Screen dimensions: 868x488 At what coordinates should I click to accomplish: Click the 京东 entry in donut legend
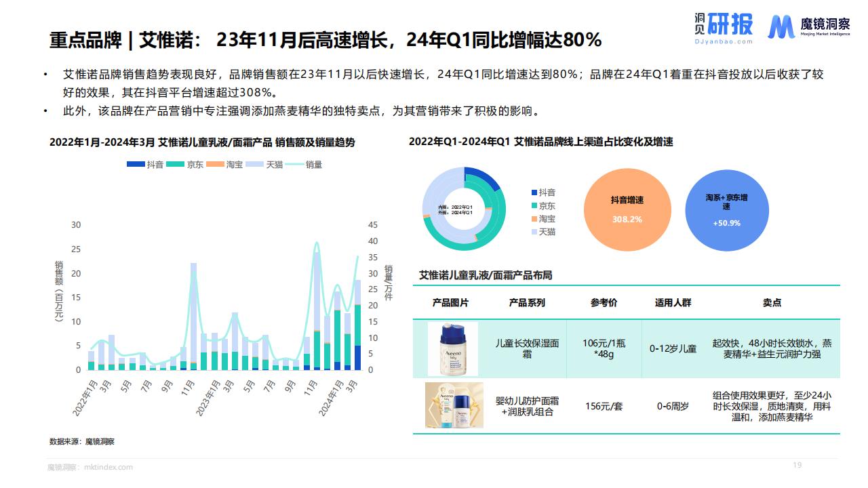(545, 205)
